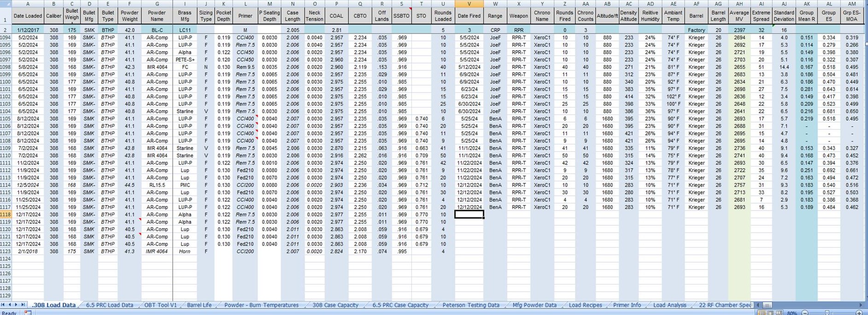The image size is (868, 315).
Task: Go to previous sheet tab arrow
Action: (10, 305)
